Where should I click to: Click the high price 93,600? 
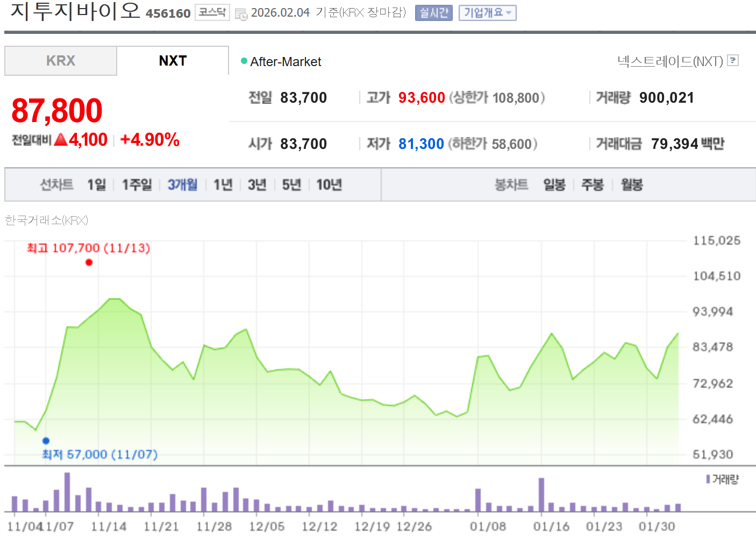(x=422, y=98)
